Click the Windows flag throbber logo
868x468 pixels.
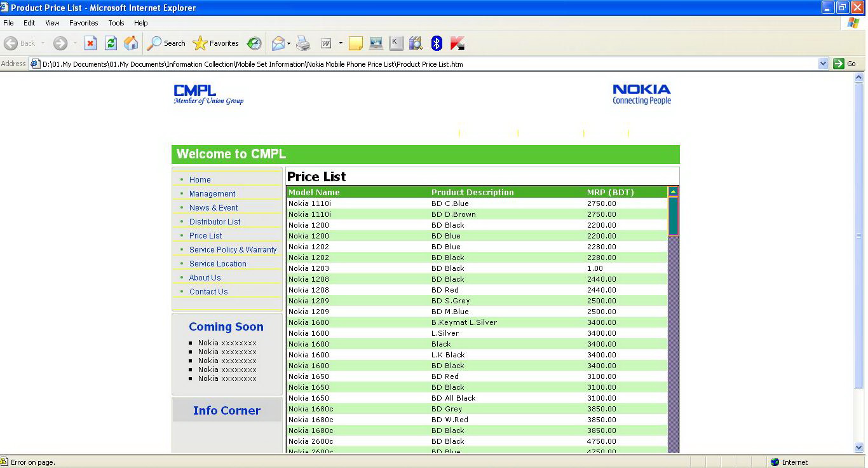click(853, 22)
